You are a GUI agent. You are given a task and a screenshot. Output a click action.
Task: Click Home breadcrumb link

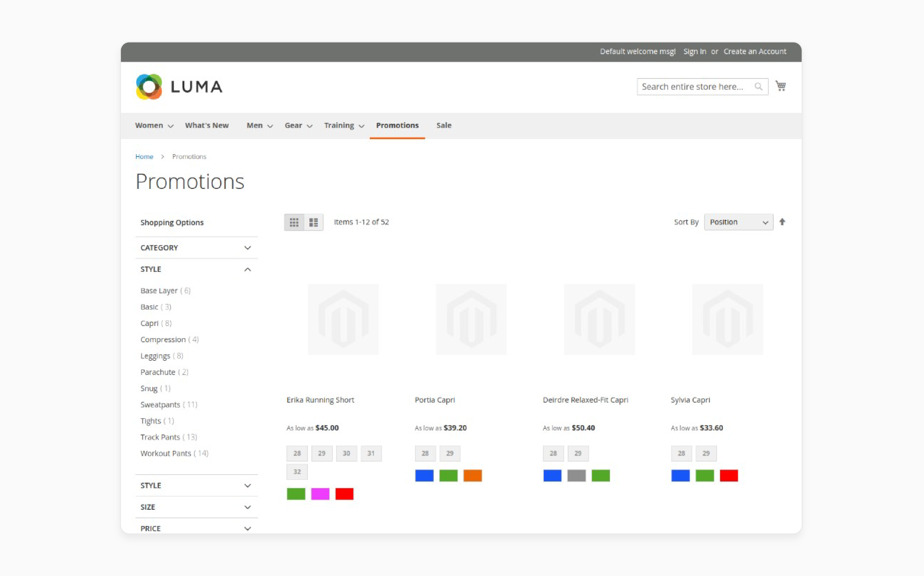144,156
